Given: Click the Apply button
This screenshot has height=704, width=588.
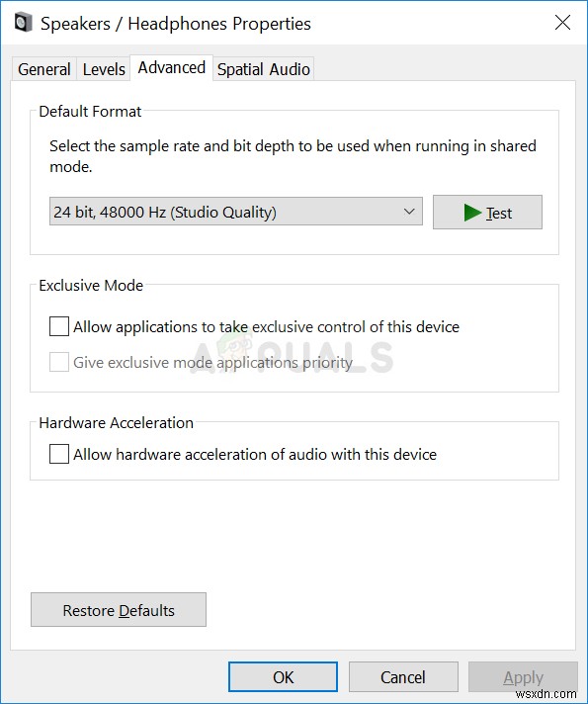Looking at the screenshot, I should click(x=523, y=676).
